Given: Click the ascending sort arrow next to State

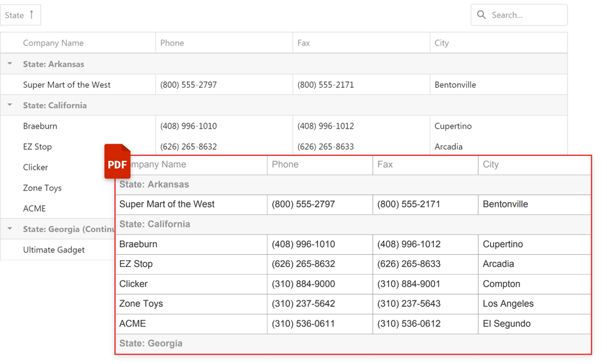Looking at the screenshot, I should [x=33, y=15].
